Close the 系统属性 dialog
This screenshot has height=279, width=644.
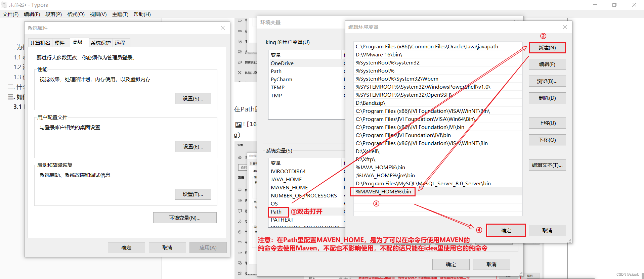tap(223, 28)
